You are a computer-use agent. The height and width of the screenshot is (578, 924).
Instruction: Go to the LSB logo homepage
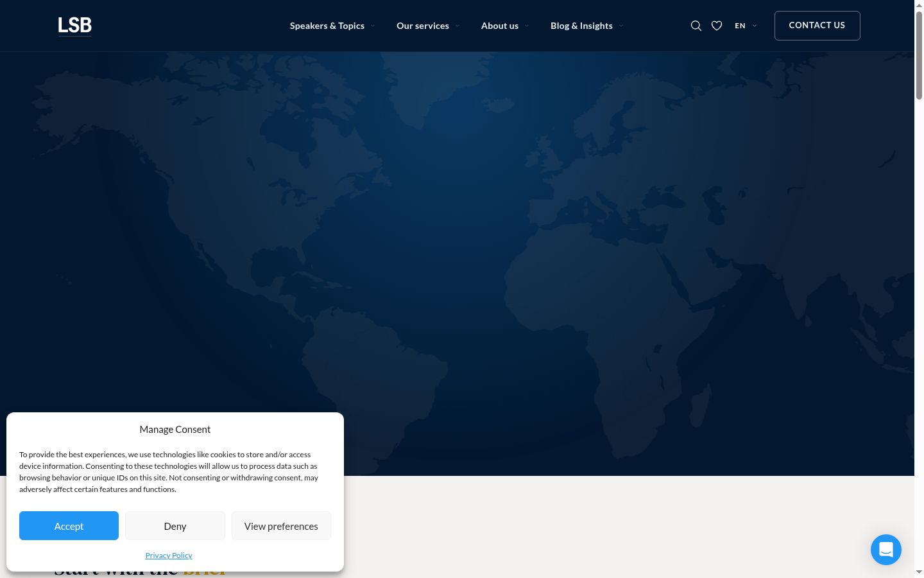pos(75,26)
